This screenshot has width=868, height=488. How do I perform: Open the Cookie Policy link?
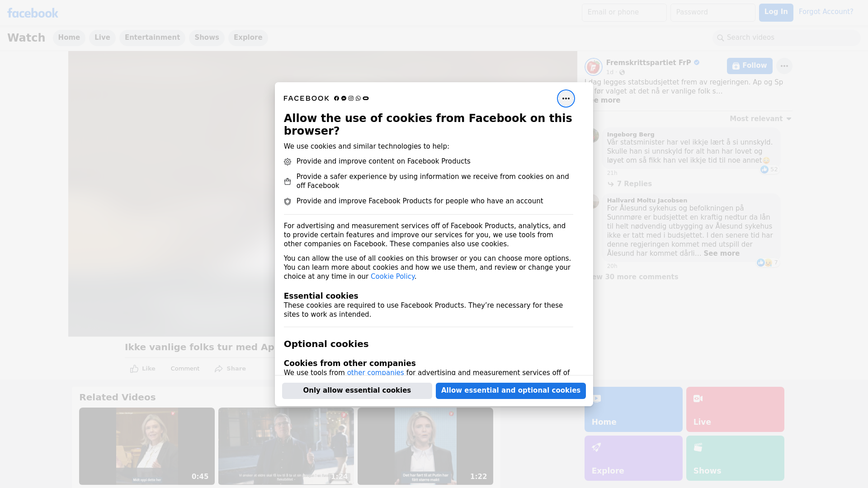click(x=392, y=277)
